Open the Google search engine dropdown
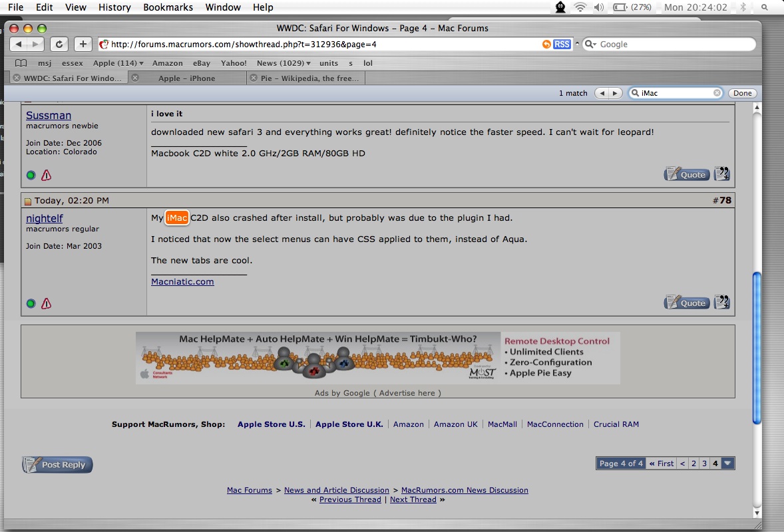The height and width of the screenshot is (532, 784). (x=591, y=44)
